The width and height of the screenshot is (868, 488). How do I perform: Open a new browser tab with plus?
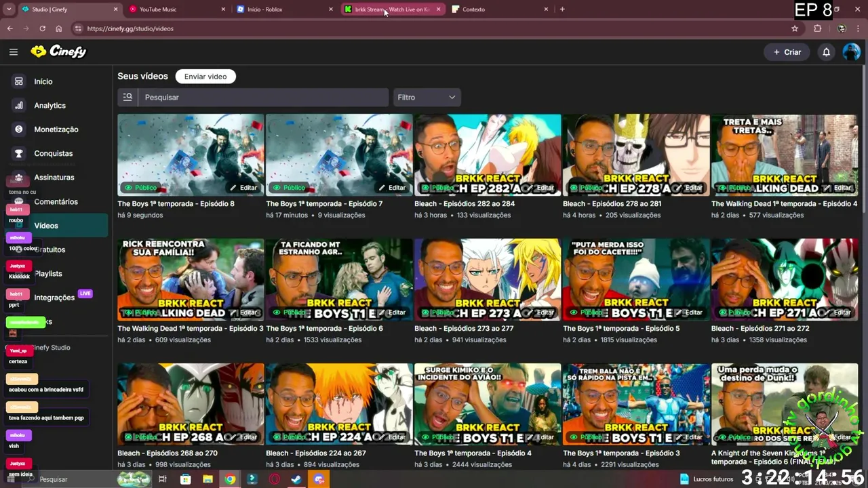(562, 9)
